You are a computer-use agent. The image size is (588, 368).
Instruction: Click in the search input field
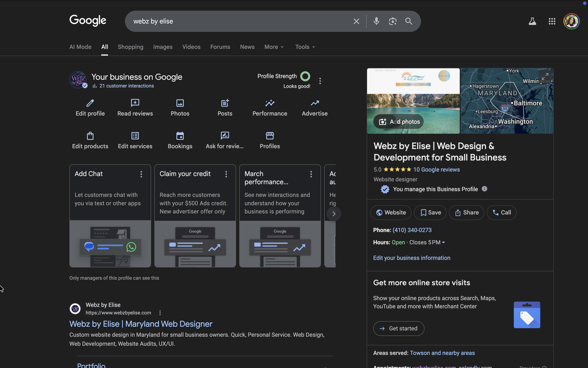click(241, 21)
